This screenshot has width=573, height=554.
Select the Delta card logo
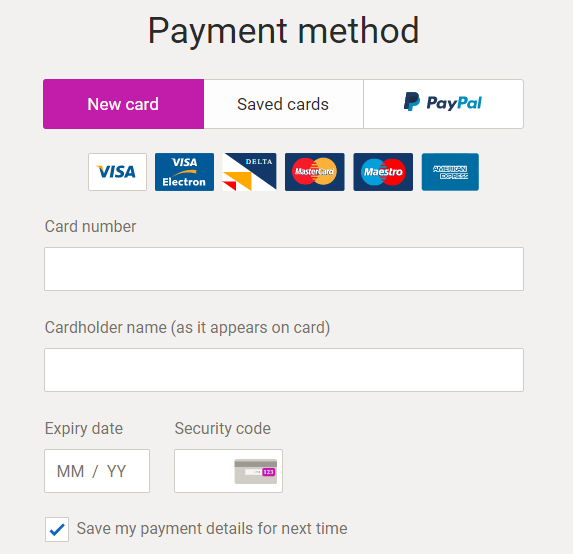point(249,172)
